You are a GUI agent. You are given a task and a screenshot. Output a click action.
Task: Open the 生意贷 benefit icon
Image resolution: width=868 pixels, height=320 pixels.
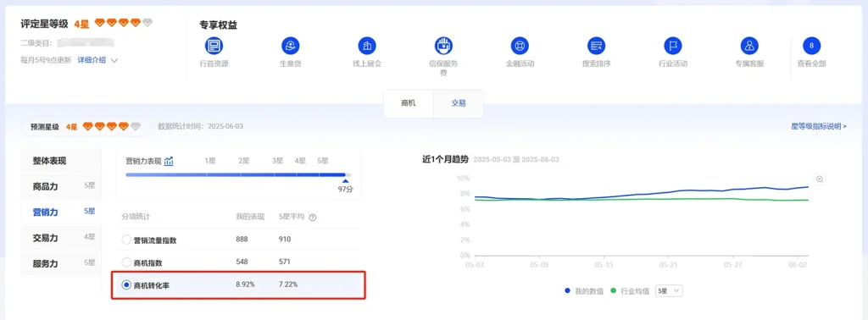[x=290, y=46]
